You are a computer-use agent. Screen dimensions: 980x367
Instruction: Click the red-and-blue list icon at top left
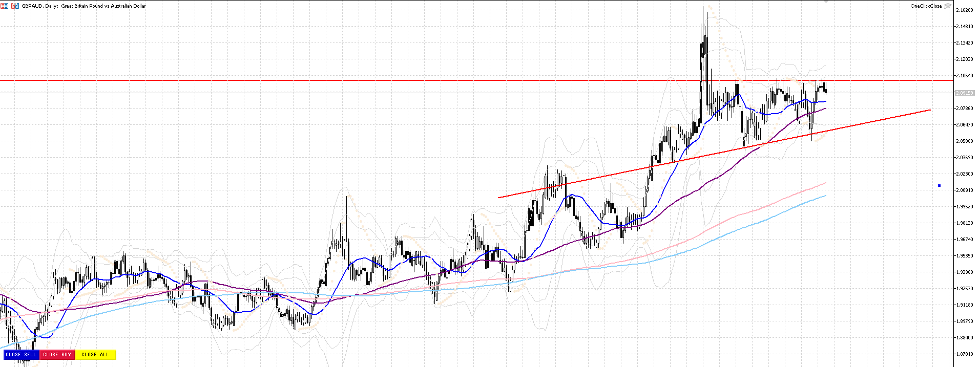click(x=4, y=6)
